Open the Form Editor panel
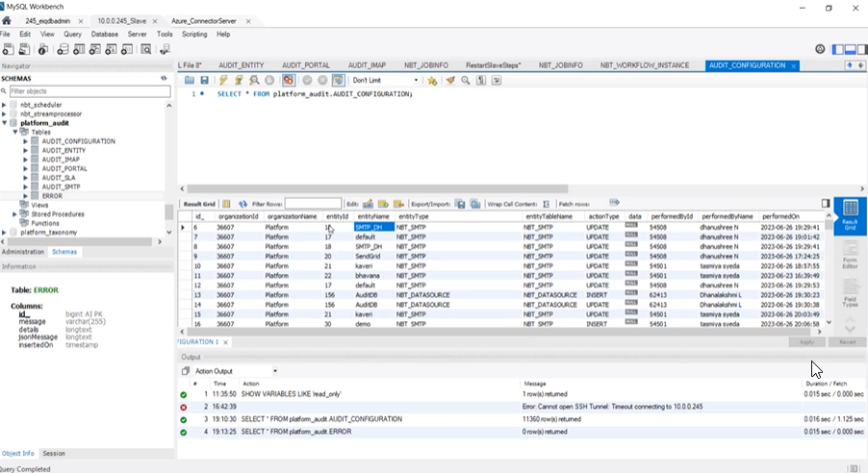This screenshot has width=868, height=473. (850, 255)
